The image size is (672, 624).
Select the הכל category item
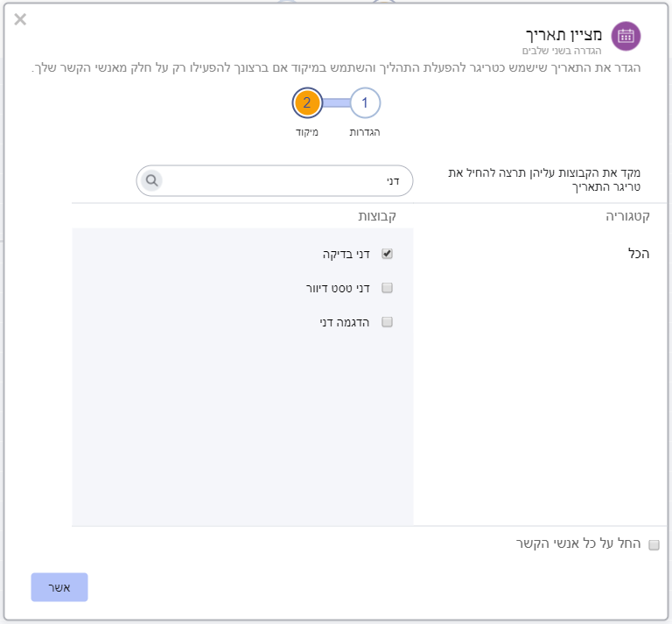coord(639,254)
